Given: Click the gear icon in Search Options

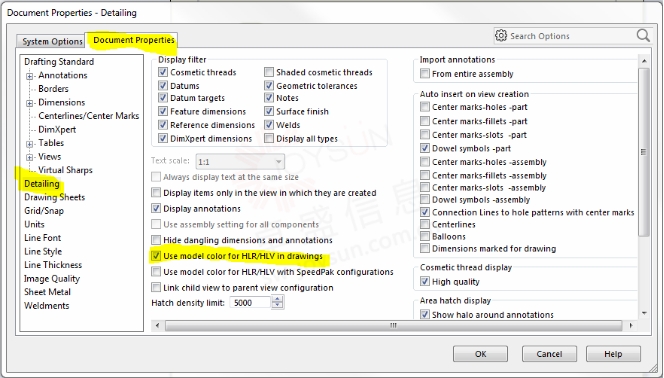Looking at the screenshot, I should [x=501, y=36].
